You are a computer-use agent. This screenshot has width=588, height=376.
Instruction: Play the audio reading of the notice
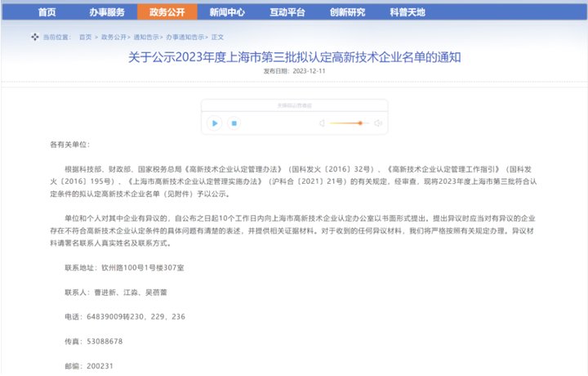tap(214, 123)
